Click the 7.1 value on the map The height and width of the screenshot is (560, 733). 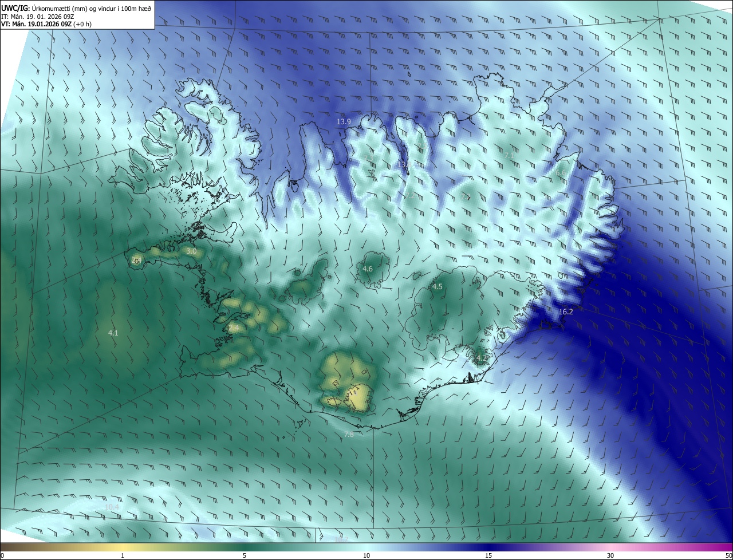click(x=509, y=155)
